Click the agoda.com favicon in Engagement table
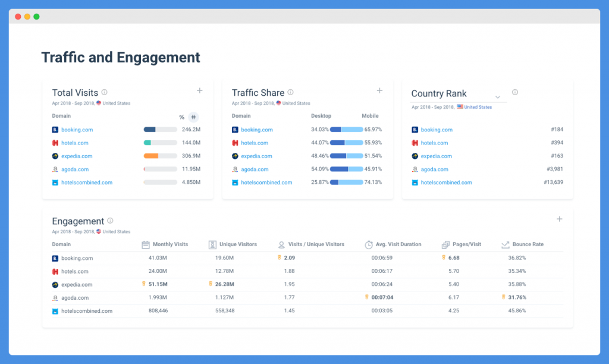This screenshot has width=609, height=364. pyautogui.click(x=55, y=298)
